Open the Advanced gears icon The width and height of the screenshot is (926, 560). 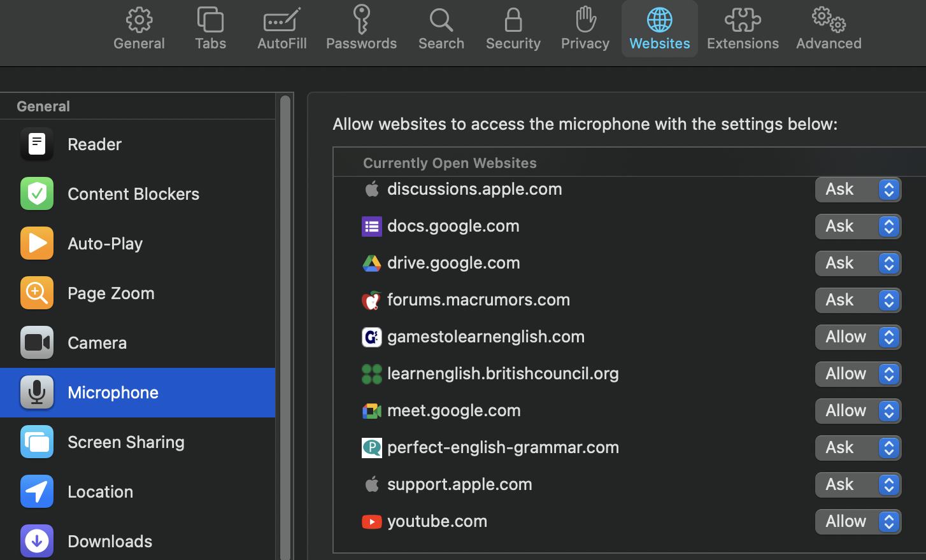[829, 20]
